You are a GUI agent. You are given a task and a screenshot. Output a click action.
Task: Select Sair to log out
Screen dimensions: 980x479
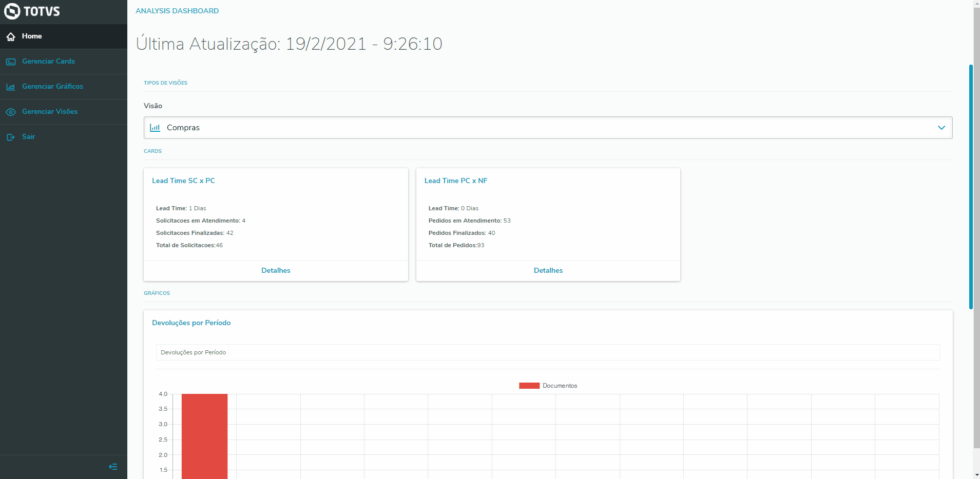64,137
